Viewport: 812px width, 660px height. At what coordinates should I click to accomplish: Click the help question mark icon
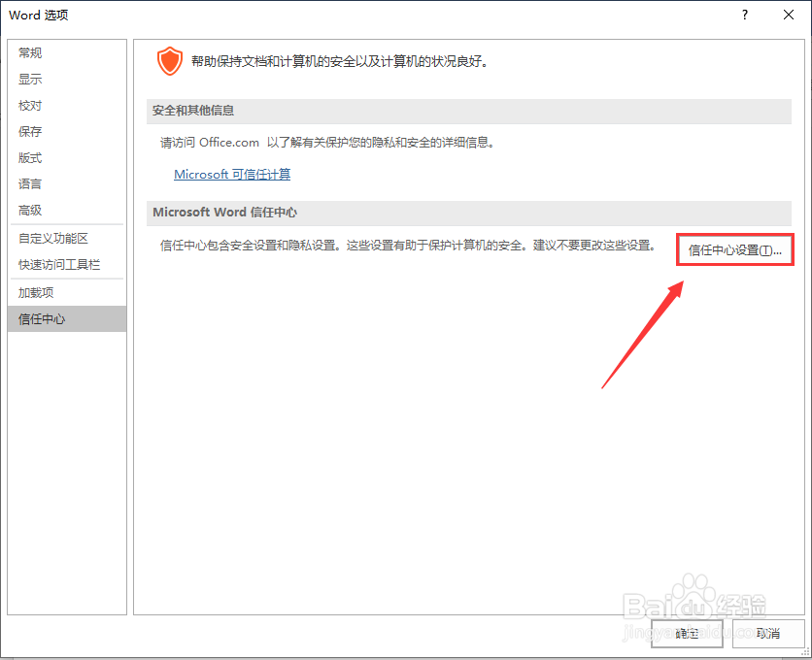(x=745, y=15)
